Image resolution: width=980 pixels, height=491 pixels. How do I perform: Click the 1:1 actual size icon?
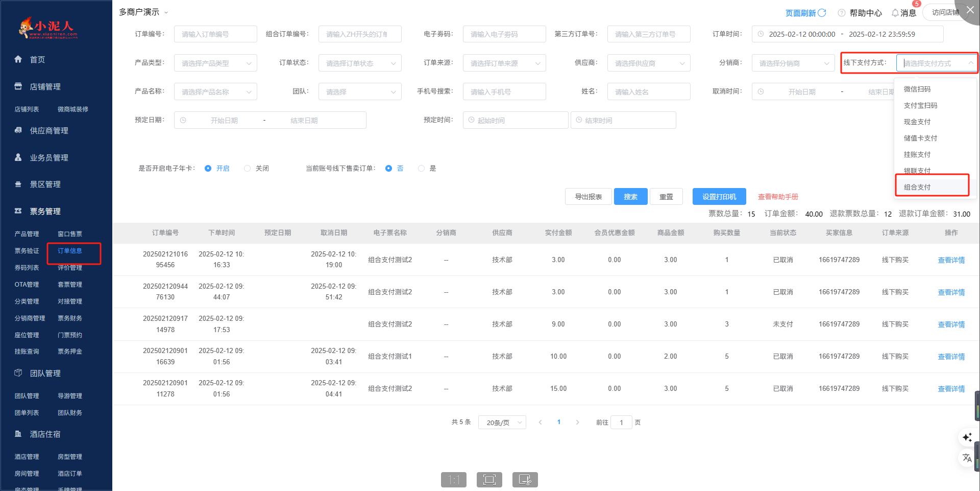click(453, 479)
